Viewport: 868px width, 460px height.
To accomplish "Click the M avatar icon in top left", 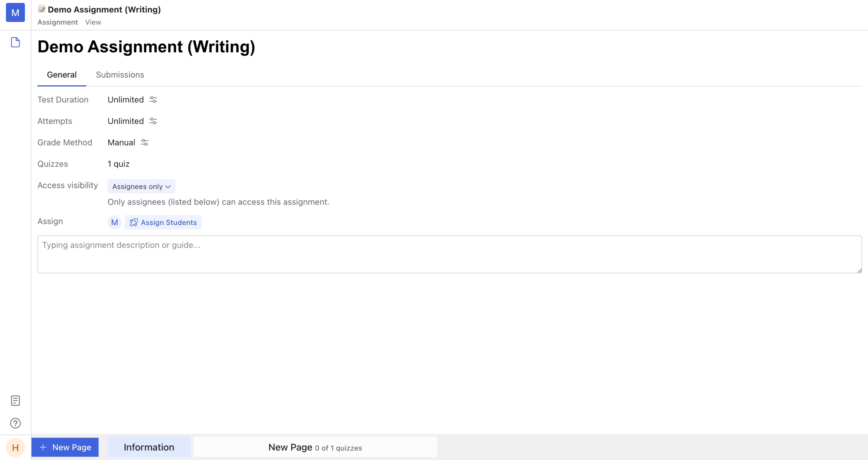I will click(15, 13).
